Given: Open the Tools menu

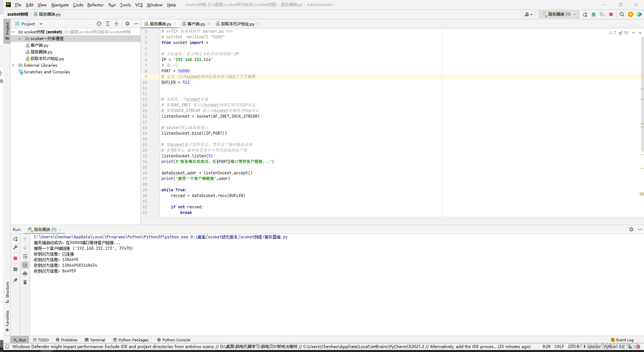Looking at the screenshot, I should tap(125, 5).
